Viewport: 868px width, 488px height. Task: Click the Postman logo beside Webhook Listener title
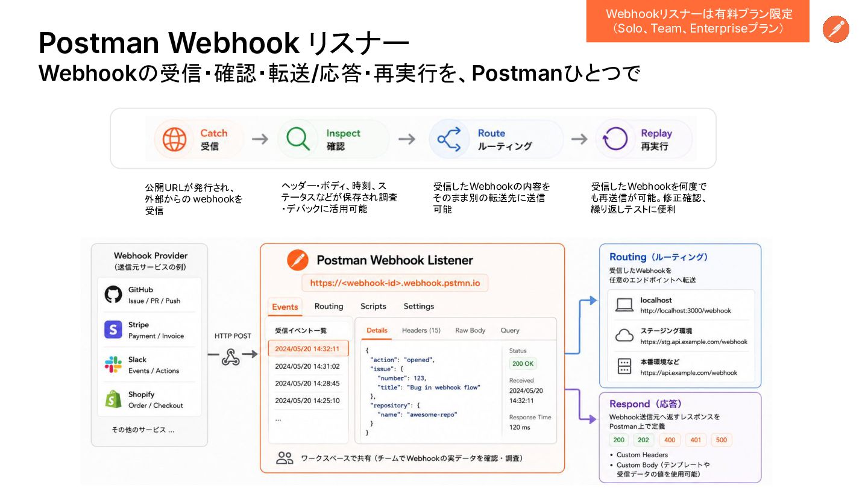pyautogui.click(x=298, y=260)
